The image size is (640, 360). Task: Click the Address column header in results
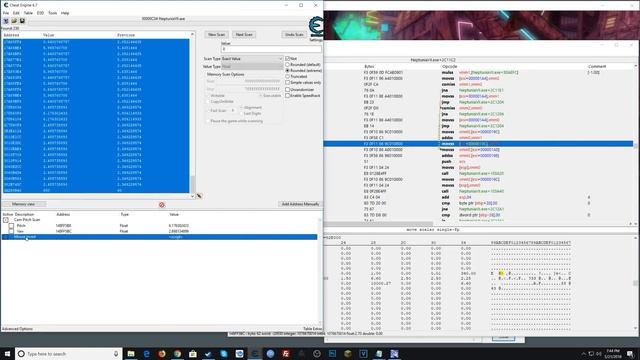tap(11, 35)
